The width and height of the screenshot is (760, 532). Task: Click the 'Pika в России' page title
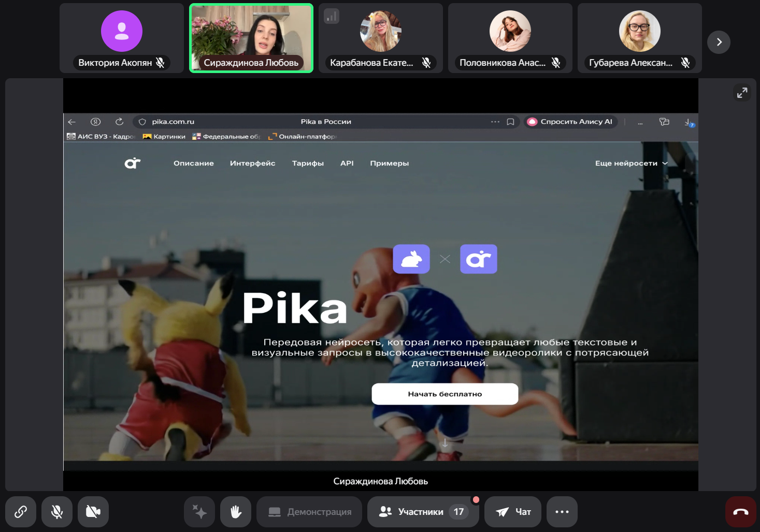[x=326, y=122]
